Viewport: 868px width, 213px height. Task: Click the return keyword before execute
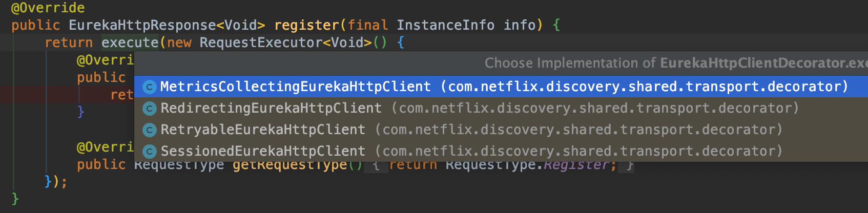[69, 42]
